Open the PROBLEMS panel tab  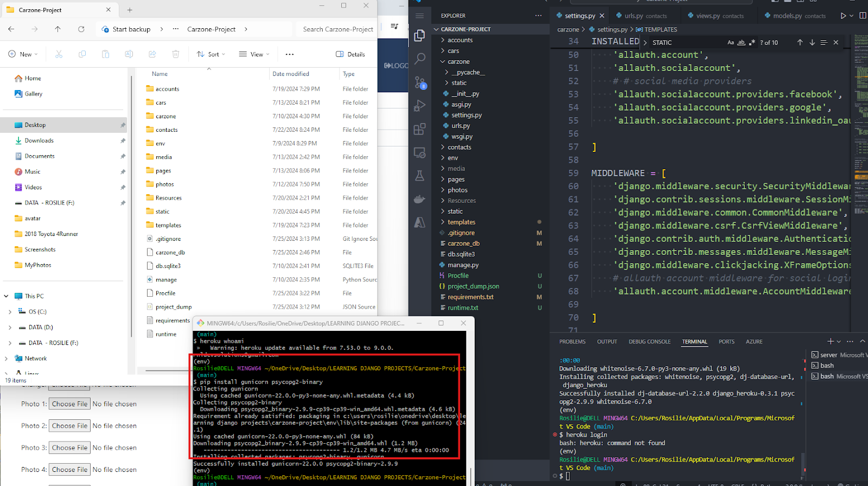click(572, 342)
